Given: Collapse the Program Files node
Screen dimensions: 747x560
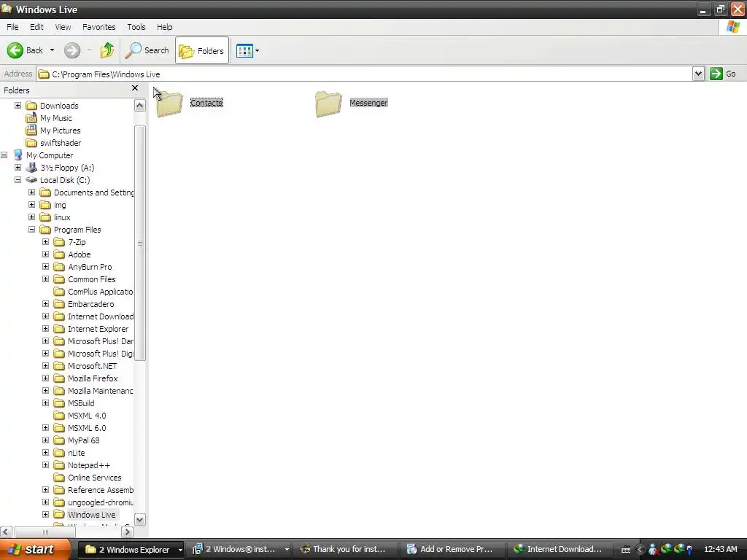Looking at the screenshot, I should [x=31, y=229].
